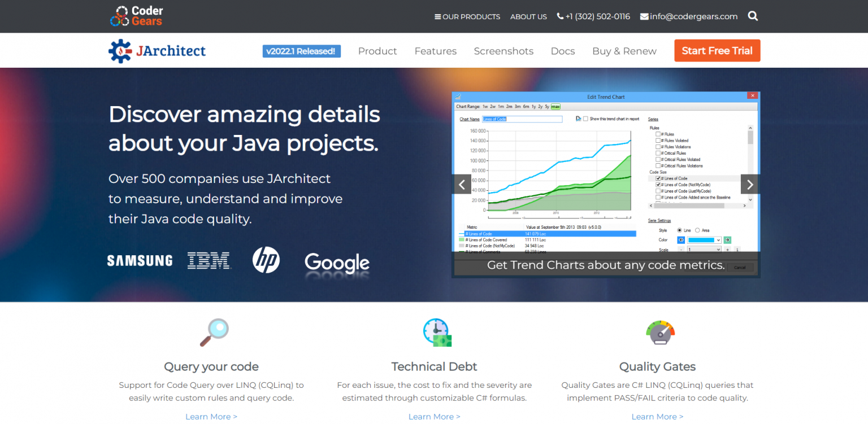Open the Docs navigation item

point(562,51)
